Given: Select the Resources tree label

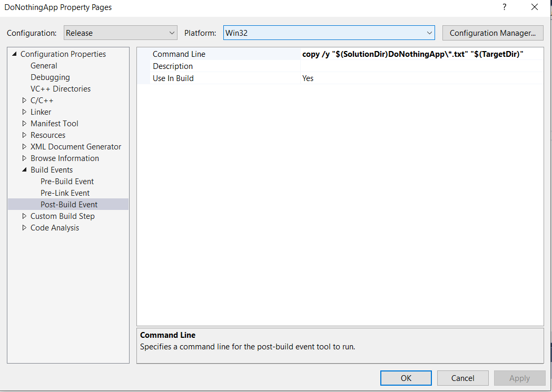Looking at the screenshot, I should [48, 135].
